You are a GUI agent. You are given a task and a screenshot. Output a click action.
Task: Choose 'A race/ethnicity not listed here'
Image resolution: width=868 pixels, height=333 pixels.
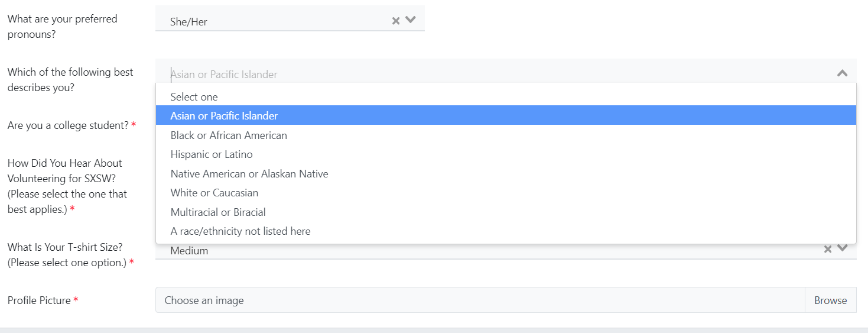click(506, 231)
